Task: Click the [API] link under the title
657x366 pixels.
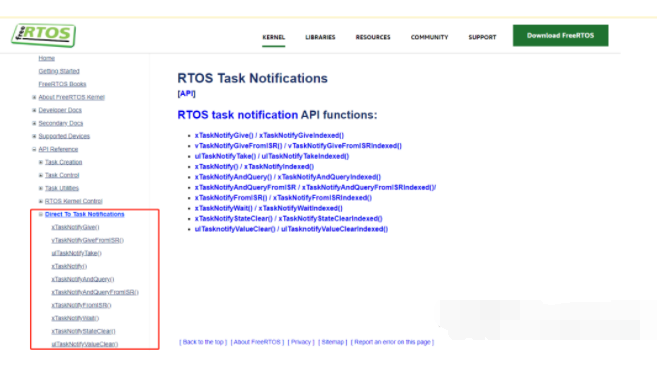Action: [x=186, y=93]
